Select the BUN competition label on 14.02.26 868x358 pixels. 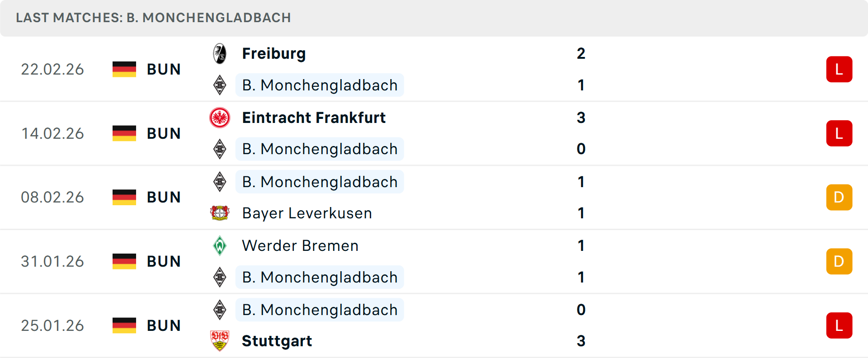(x=163, y=133)
